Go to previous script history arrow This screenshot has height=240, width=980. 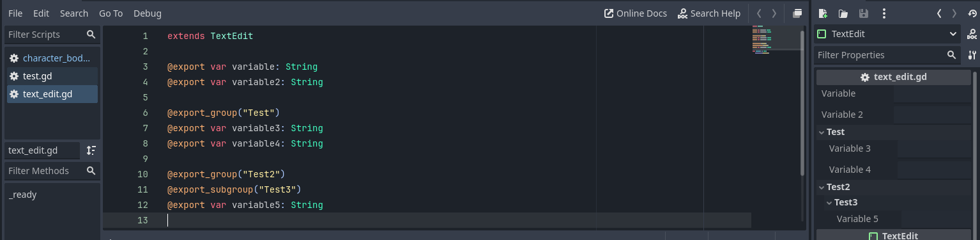[x=758, y=13]
